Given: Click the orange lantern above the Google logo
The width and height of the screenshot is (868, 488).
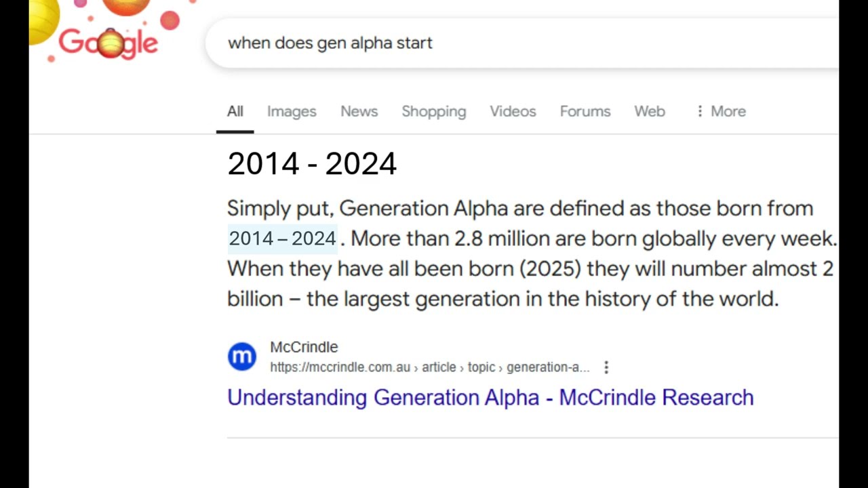Looking at the screenshot, I should pyautogui.click(x=126, y=6).
